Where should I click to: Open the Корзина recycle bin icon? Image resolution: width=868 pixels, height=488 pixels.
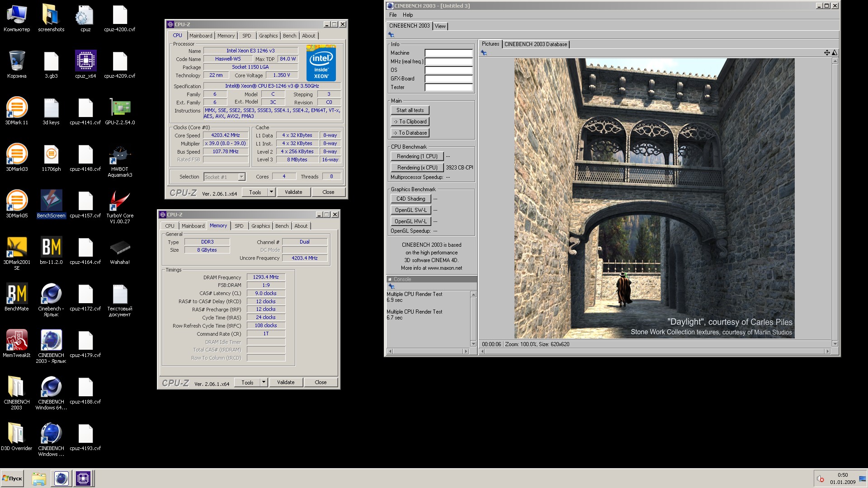tap(17, 65)
